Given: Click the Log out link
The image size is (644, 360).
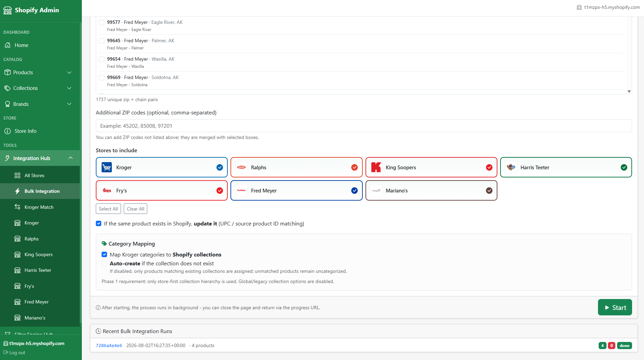Looking at the screenshot, I should (14, 353).
